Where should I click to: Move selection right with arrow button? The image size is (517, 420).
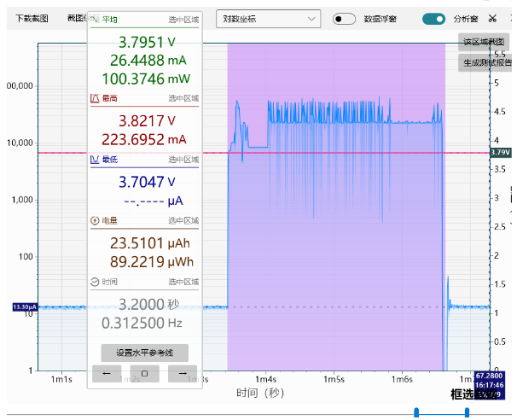[183, 374]
